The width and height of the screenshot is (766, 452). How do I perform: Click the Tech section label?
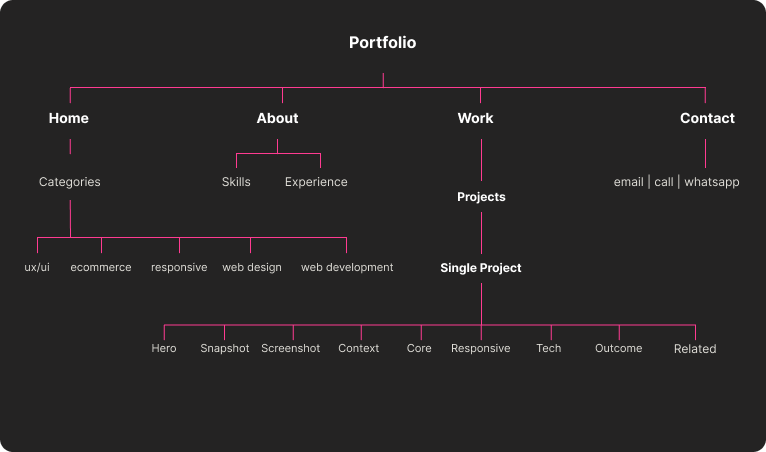(549, 348)
